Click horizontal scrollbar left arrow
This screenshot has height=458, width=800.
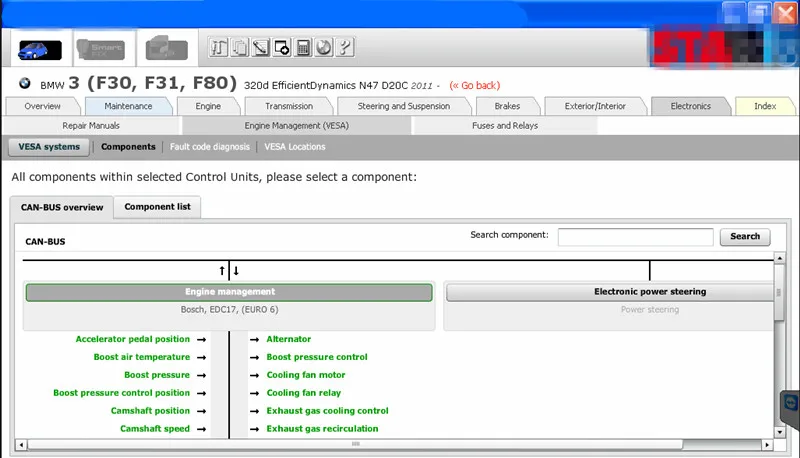point(21,445)
